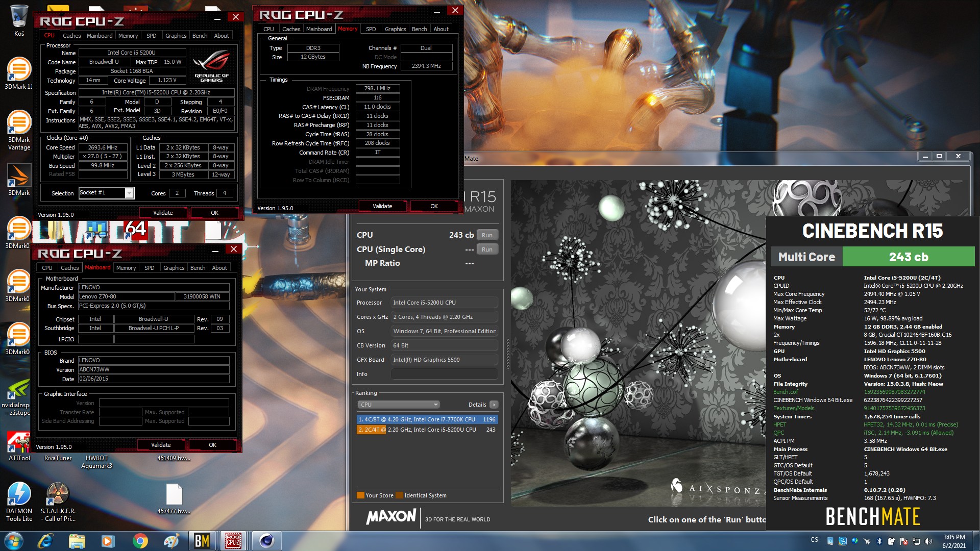Click the mainboard Model field Lenovo Z70-80
Viewport: 980px width, 551px height.
126,296
